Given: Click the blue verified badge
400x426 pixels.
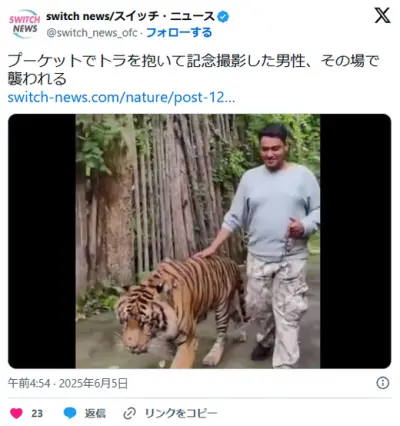Looking at the screenshot, I should [223, 16].
